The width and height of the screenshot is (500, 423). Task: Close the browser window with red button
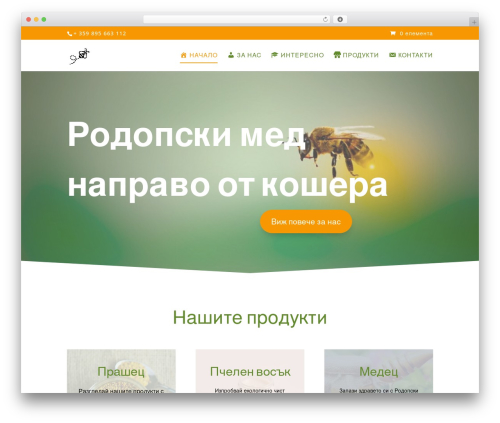[29, 20]
